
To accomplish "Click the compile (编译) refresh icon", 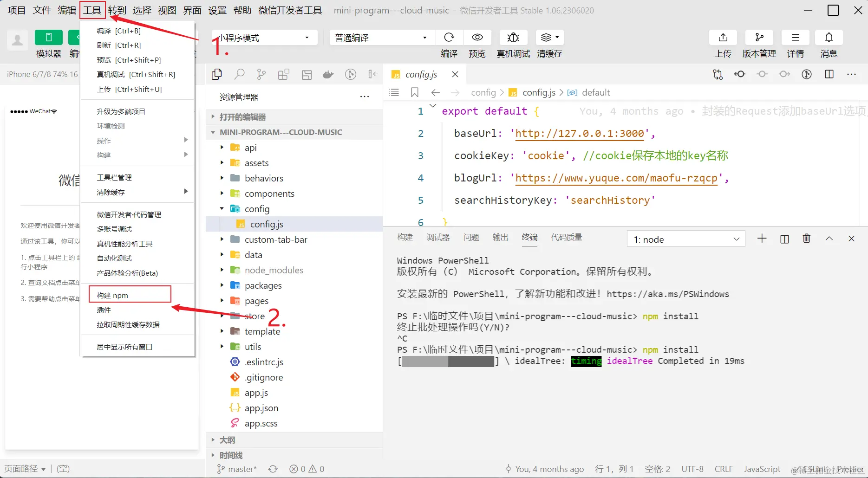I will click(449, 38).
